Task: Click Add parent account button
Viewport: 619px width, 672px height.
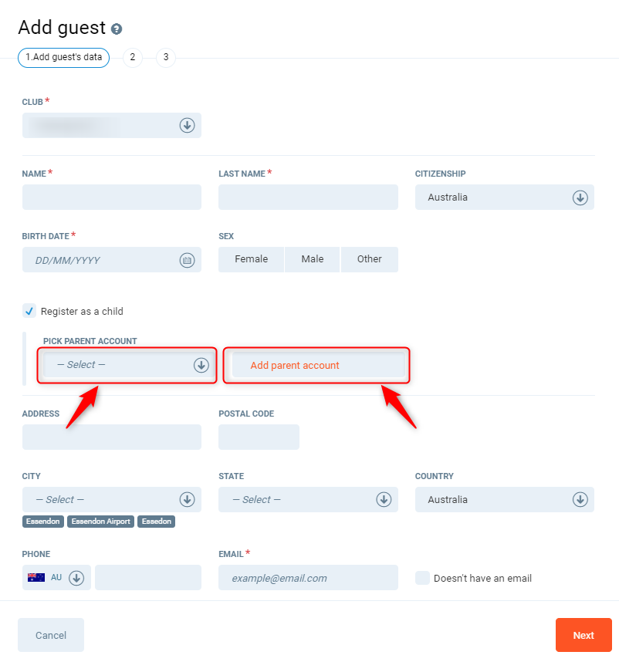Action: point(317,365)
